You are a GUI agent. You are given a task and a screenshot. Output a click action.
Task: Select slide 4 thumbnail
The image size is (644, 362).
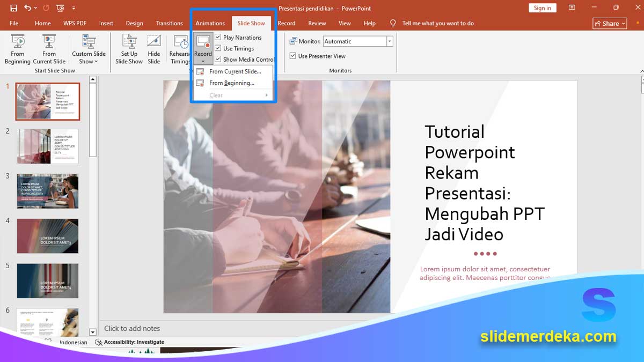(x=48, y=236)
